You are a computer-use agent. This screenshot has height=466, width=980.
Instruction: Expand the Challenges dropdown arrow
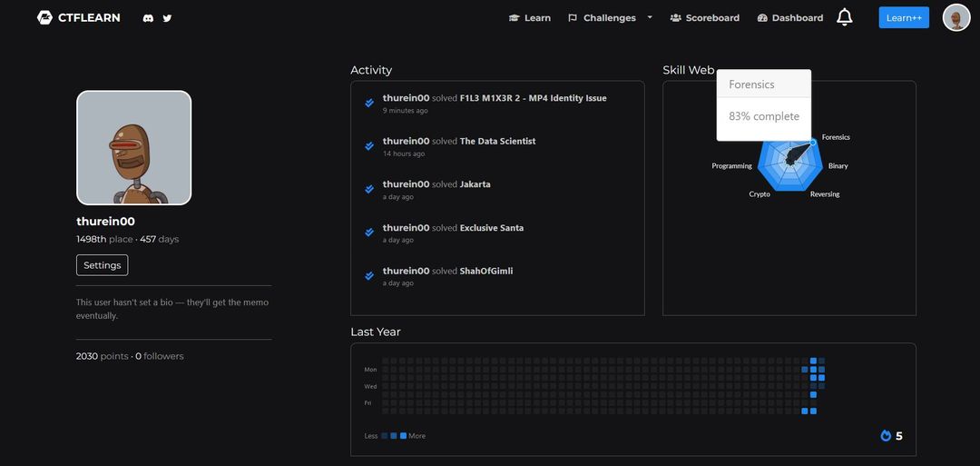coord(650,17)
